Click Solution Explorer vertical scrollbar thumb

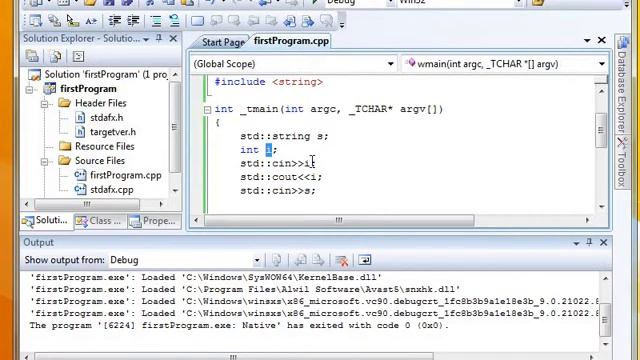pyautogui.click(x=175, y=127)
